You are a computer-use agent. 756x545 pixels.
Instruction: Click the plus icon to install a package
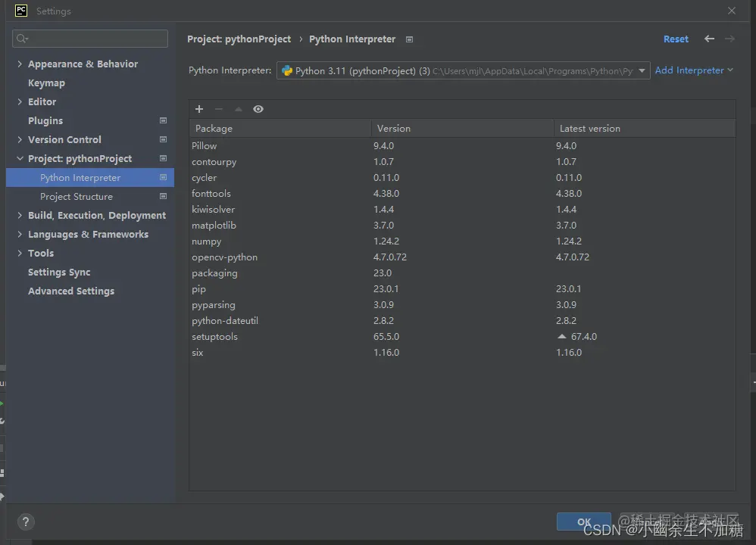(199, 109)
